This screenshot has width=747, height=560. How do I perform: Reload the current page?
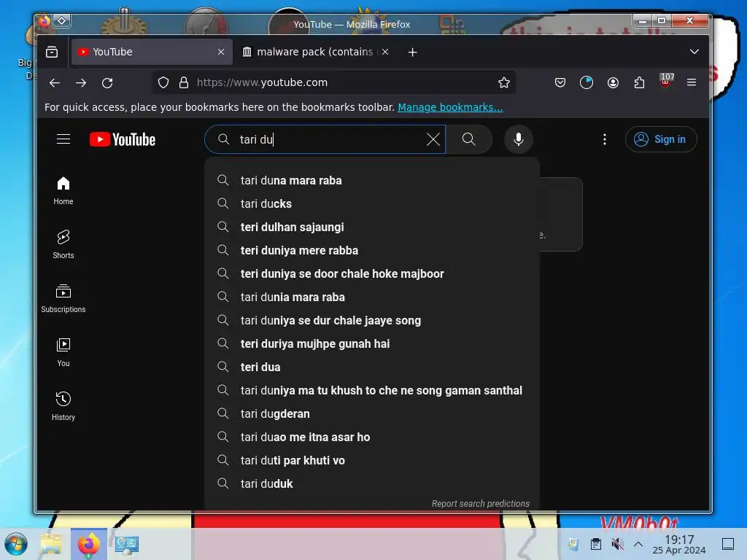pos(108,83)
